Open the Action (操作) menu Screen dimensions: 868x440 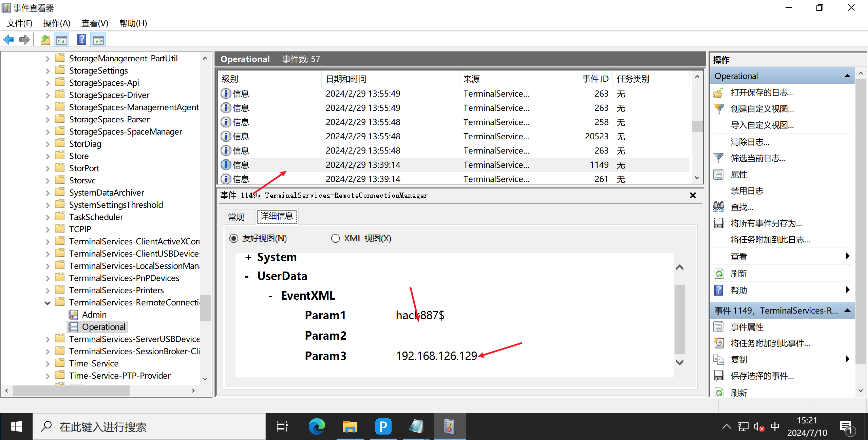pos(57,23)
